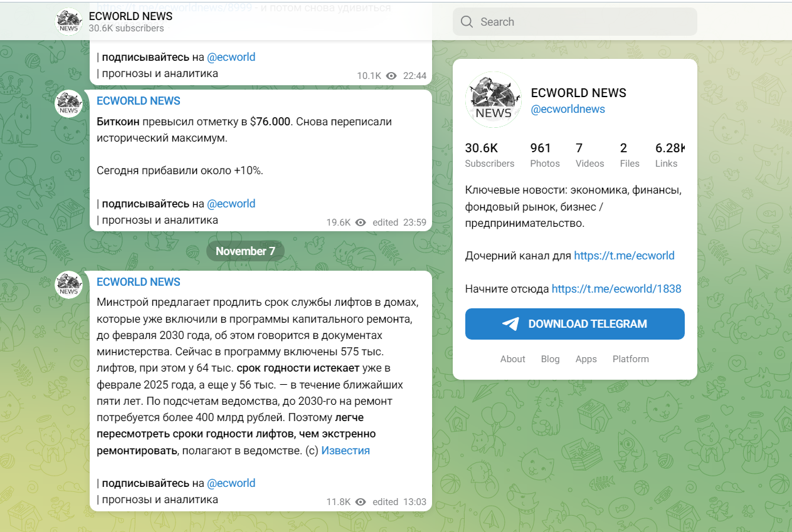Image resolution: width=792 pixels, height=532 pixels.
Task: Open @ecworld link in the Bitcoin post
Action: (x=231, y=204)
